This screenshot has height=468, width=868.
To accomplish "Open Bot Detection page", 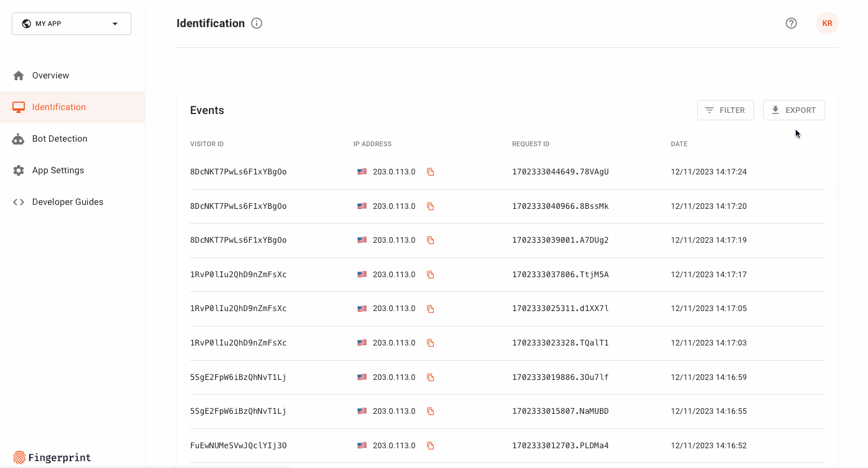I will pos(59,139).
